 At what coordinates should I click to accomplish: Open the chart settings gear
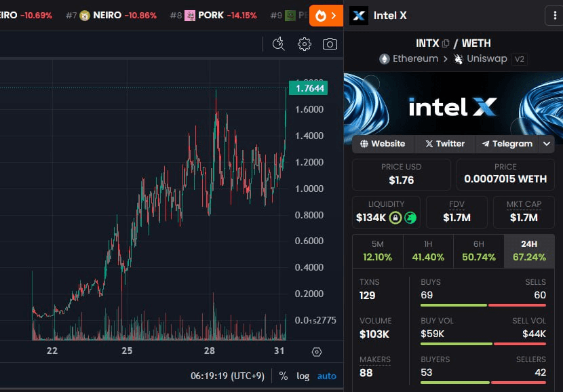tap(305, 44)
